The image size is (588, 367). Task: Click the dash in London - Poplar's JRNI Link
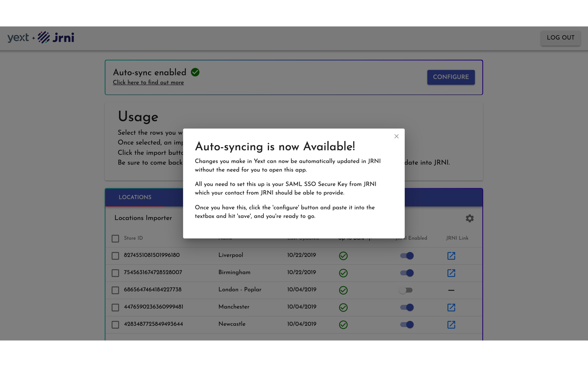click(451, 290)
